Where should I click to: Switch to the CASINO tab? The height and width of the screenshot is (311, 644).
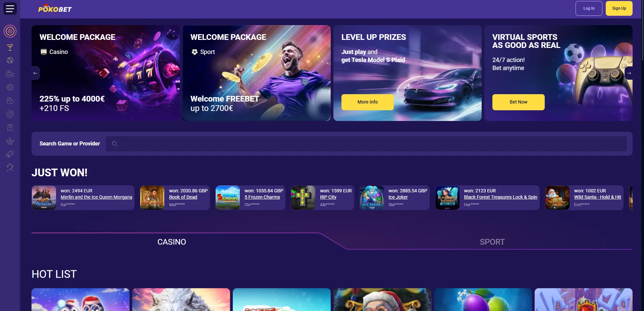172,242
